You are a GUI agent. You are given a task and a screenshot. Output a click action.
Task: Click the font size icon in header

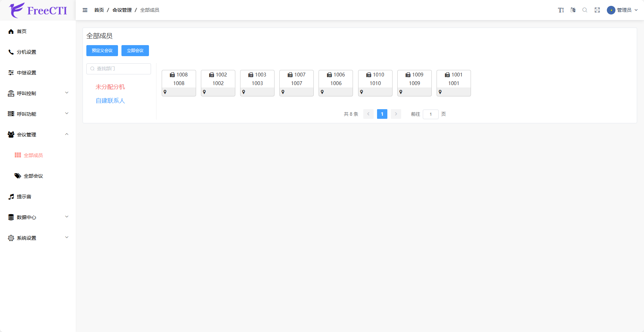click(x=561, y=10)
